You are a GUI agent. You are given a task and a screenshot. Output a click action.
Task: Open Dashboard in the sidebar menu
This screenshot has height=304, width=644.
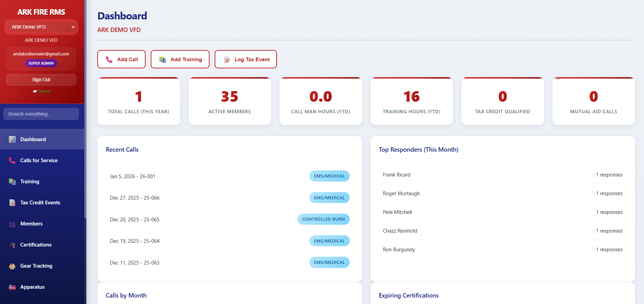point(42,139)
